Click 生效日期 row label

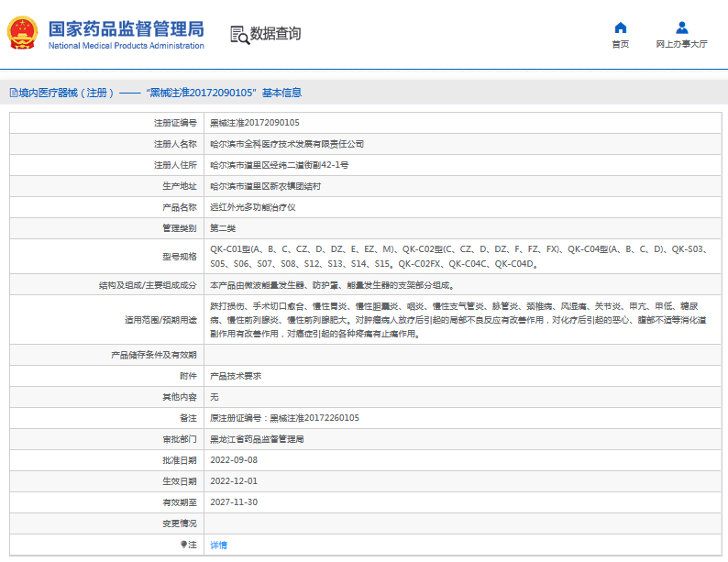click(180, 481)
